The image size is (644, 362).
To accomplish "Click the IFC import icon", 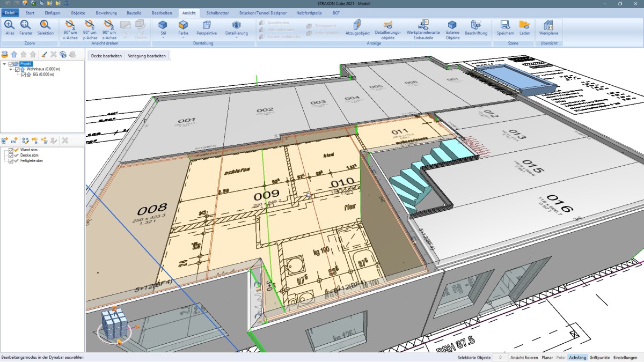I will click(x=14, y=140).
